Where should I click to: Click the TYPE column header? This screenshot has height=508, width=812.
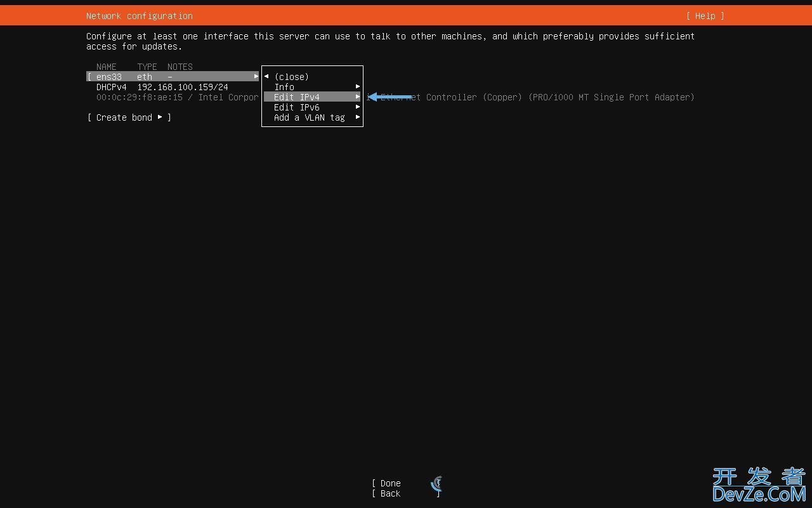coord(147,67)
